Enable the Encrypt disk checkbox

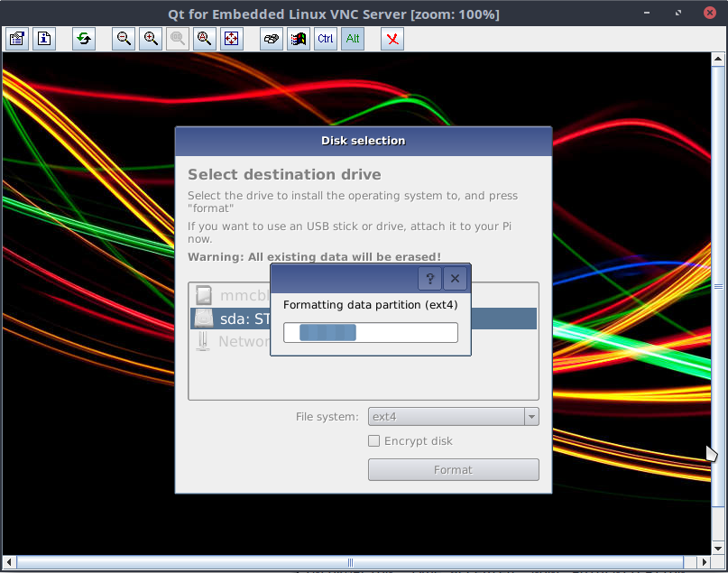pos(373,441)
